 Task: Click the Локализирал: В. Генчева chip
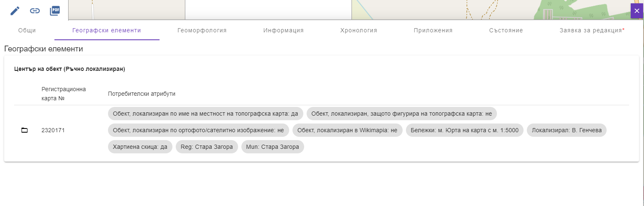coord(567,130)
